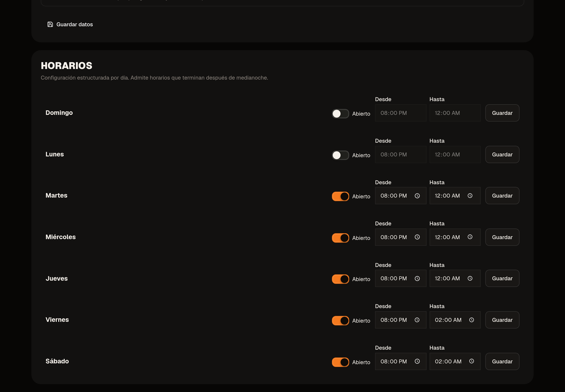565x392 pixels.
Task: Open clock picker for Jueves Desde time
Action: point(417,279)
